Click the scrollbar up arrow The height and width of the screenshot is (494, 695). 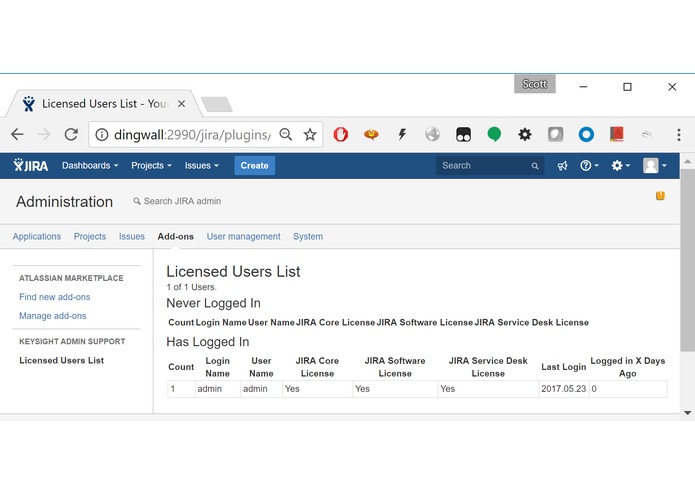click(x=687, y=161)
